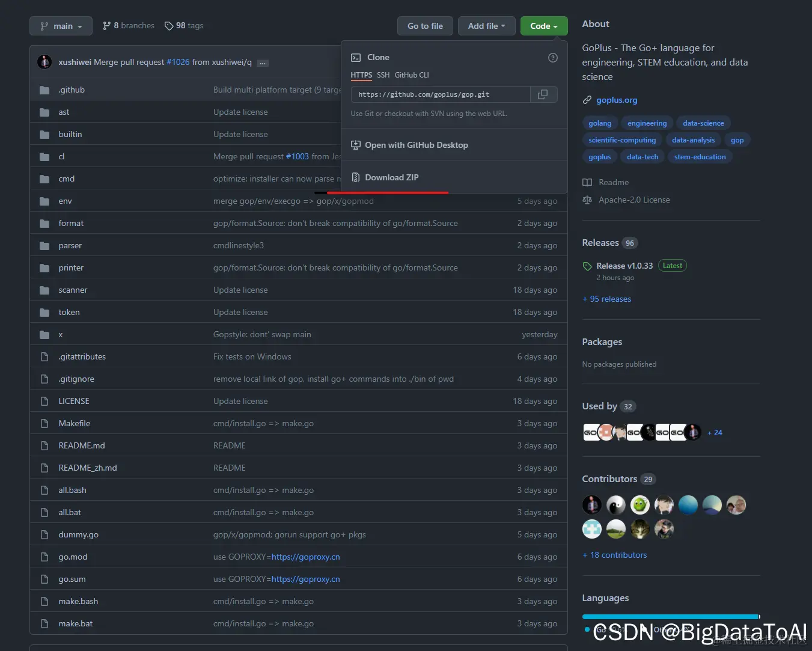The image size is (812, 651).
Task: Click the Go to file button
Action: (425, 26)
